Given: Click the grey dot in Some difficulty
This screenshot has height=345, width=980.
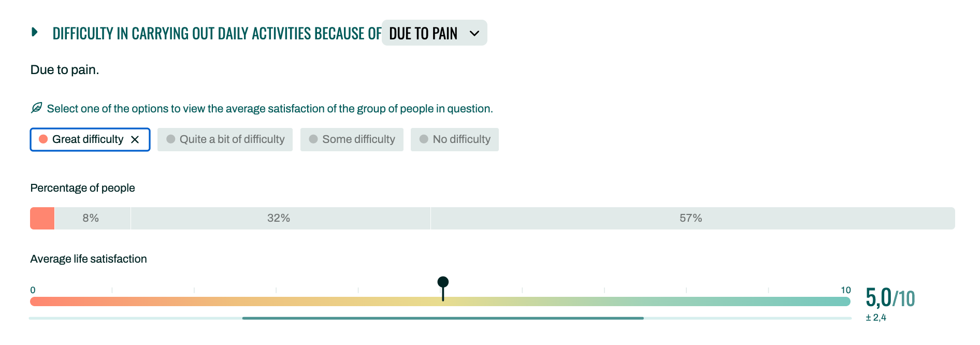Looking at the screenshot, I should pos(313,139).
